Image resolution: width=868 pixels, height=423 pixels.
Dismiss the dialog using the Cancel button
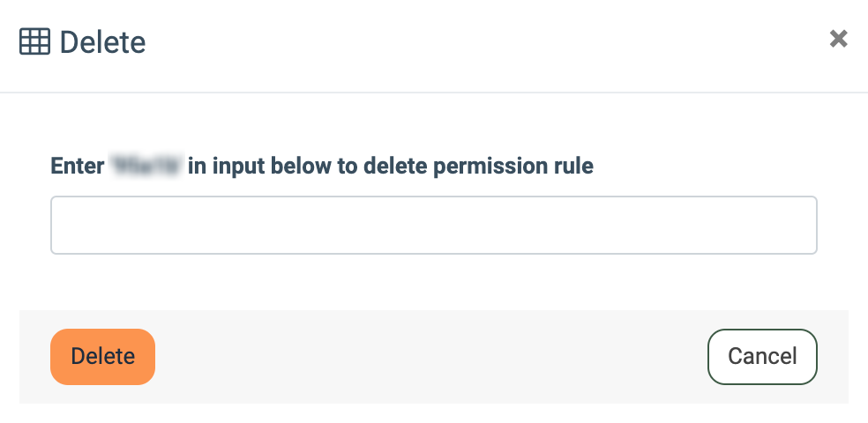tap(762, 357)
